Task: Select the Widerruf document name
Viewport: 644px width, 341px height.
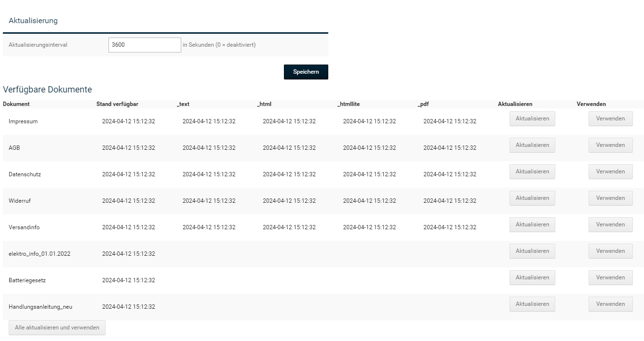Action: 20,201
